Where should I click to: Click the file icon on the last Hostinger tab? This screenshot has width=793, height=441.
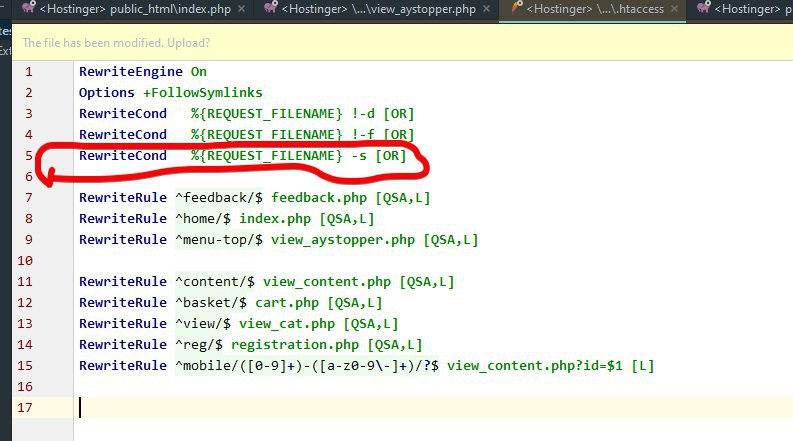point(703,8)
